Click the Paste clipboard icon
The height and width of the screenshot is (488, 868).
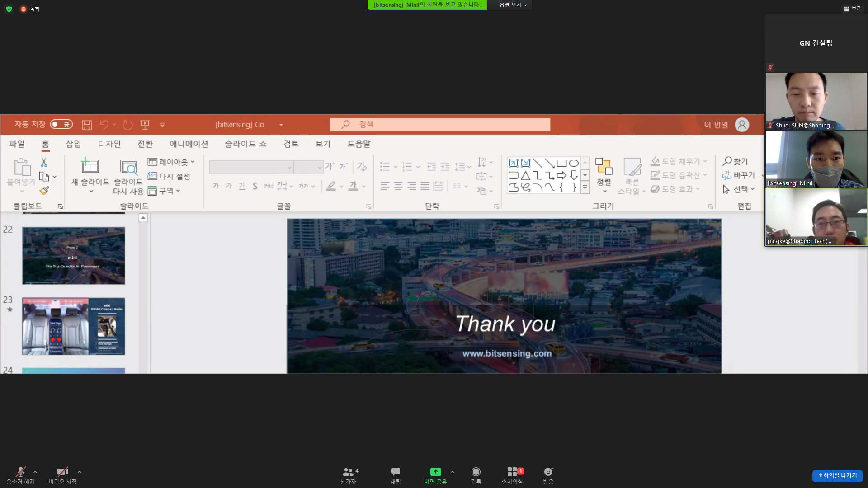21,167
